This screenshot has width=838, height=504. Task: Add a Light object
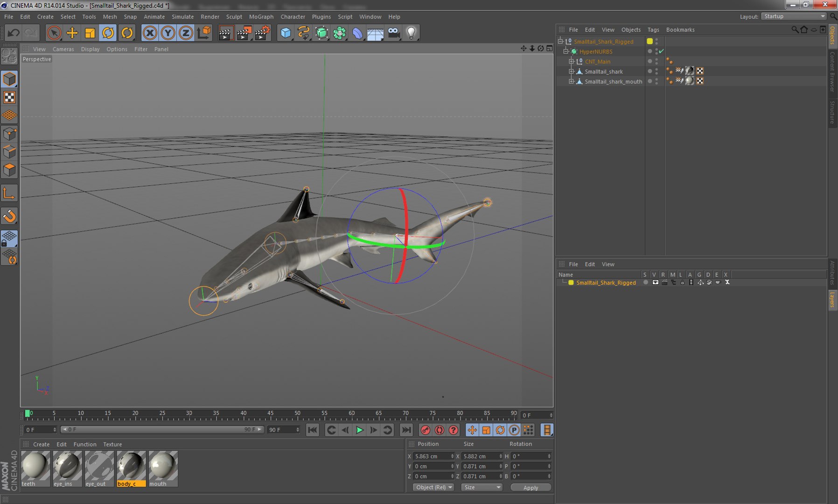[411, 33]
